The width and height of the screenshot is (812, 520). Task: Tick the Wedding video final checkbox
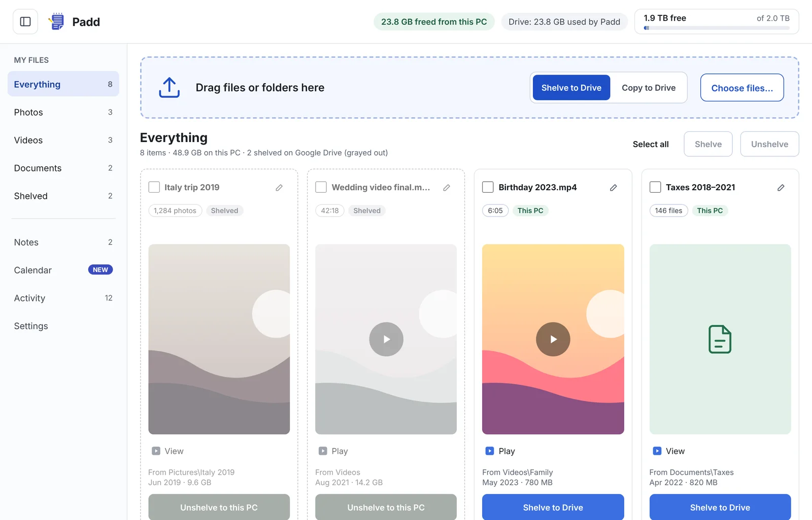(x=321, y=187)
